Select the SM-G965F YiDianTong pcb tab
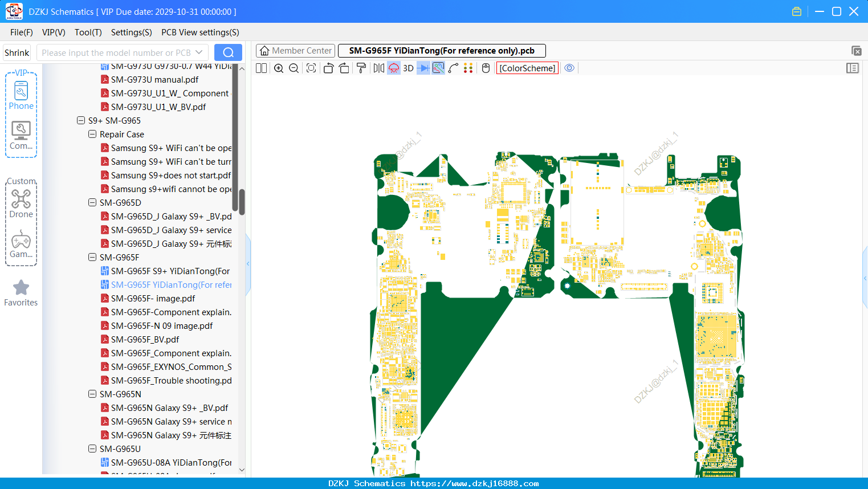The width and height of the screenshot is (868, 489). [442, 51]
